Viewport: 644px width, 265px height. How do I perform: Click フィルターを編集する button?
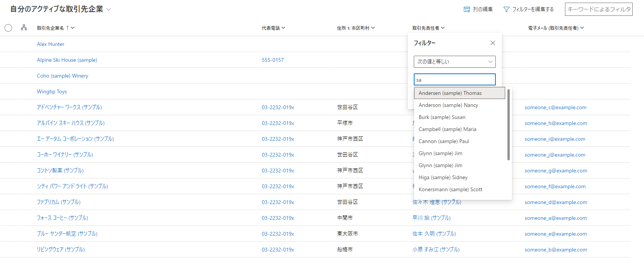coord(529,9)
